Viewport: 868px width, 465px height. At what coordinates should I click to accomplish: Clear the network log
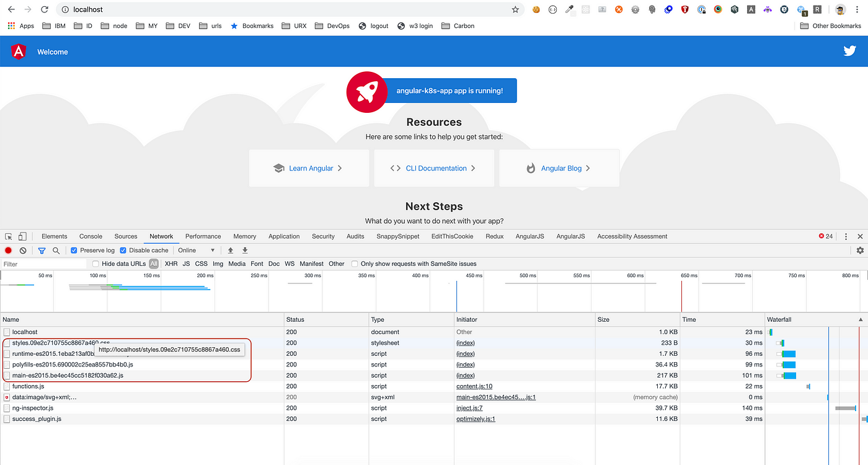[x=23, y=250]
